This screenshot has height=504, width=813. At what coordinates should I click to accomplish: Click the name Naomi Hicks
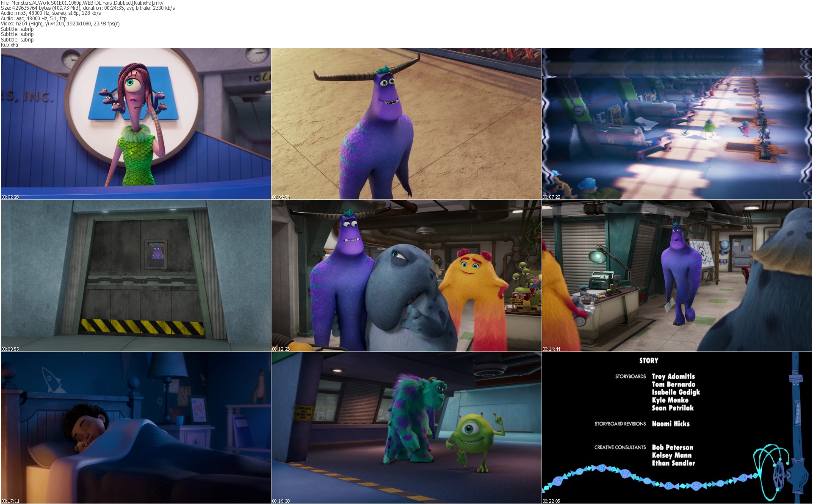pos(671,424)
